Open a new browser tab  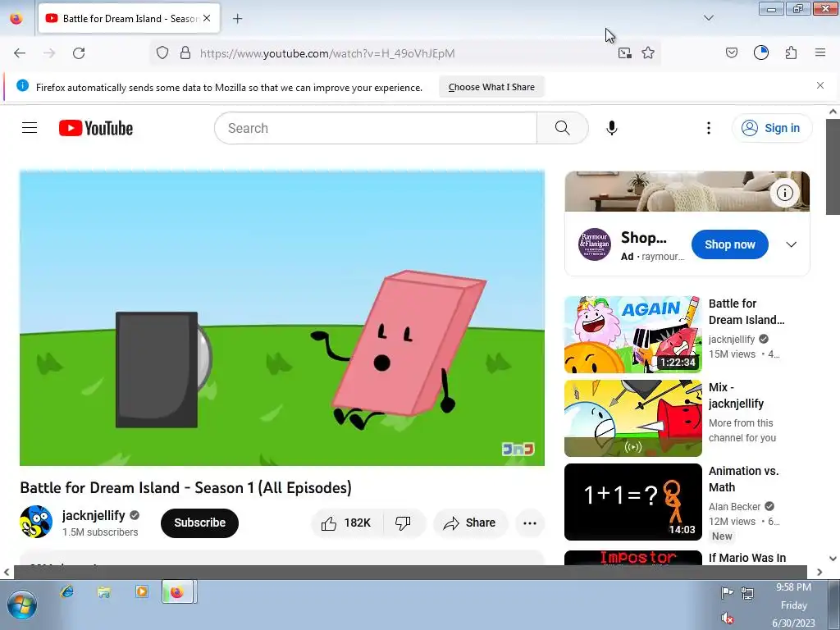[237, 19]
